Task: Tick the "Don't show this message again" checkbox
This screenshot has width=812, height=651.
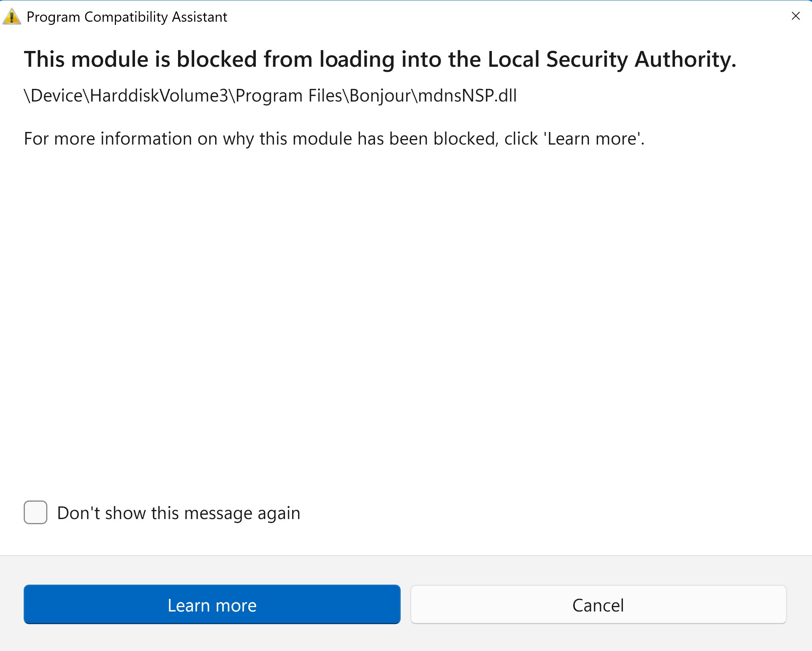Action: pyautogui.click(x=36, y=512)
